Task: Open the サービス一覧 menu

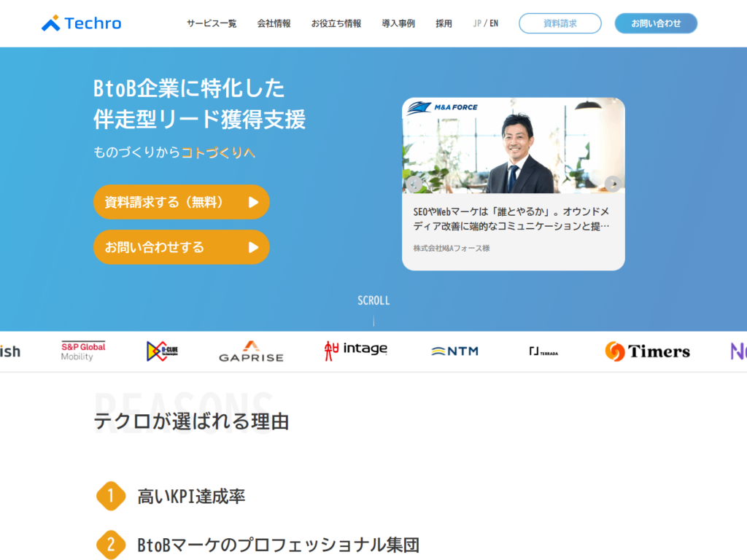Action: [x=212, y=23]
